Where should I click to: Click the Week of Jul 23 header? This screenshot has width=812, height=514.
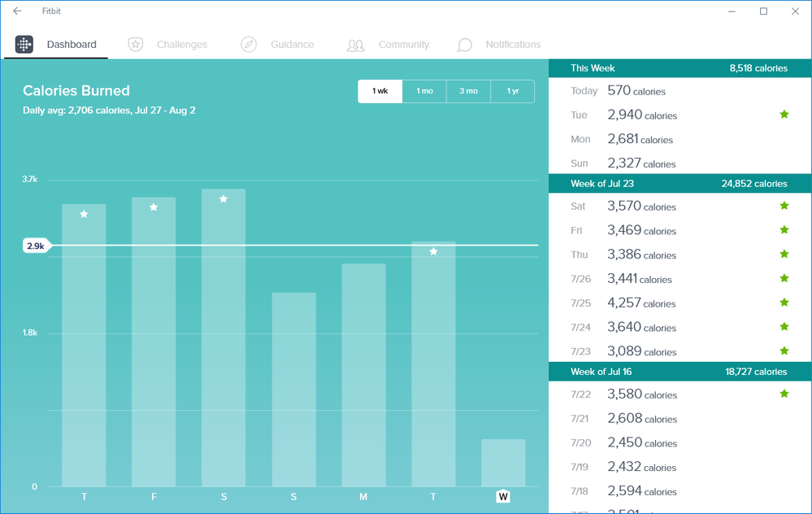point(680,184)
